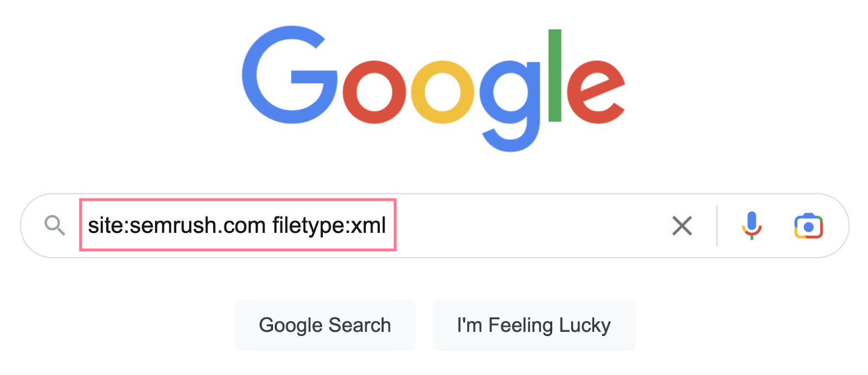868x375 pixels.
Task: Click the I'm Feeling Lucky button
Action: point(533,325)
